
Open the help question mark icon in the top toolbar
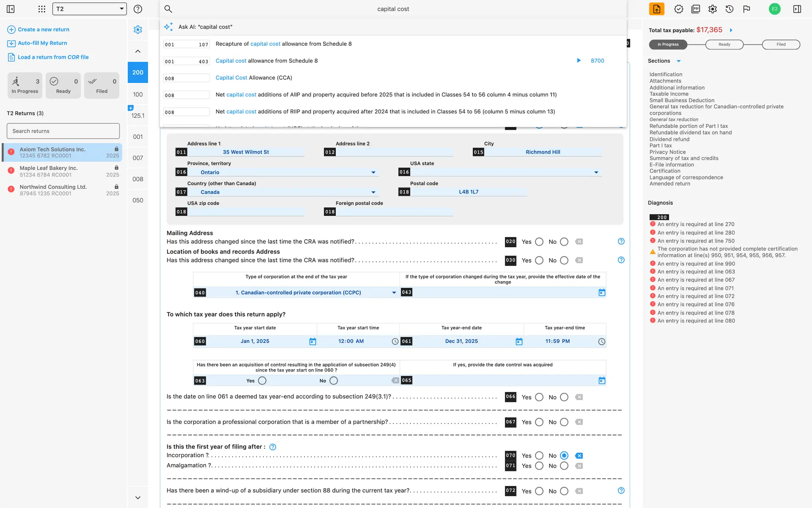tap(138, 9)
